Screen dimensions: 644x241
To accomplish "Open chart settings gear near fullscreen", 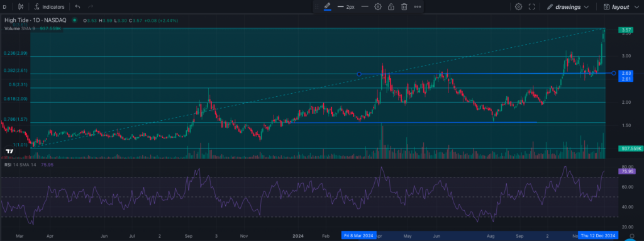I will [518, 6].
